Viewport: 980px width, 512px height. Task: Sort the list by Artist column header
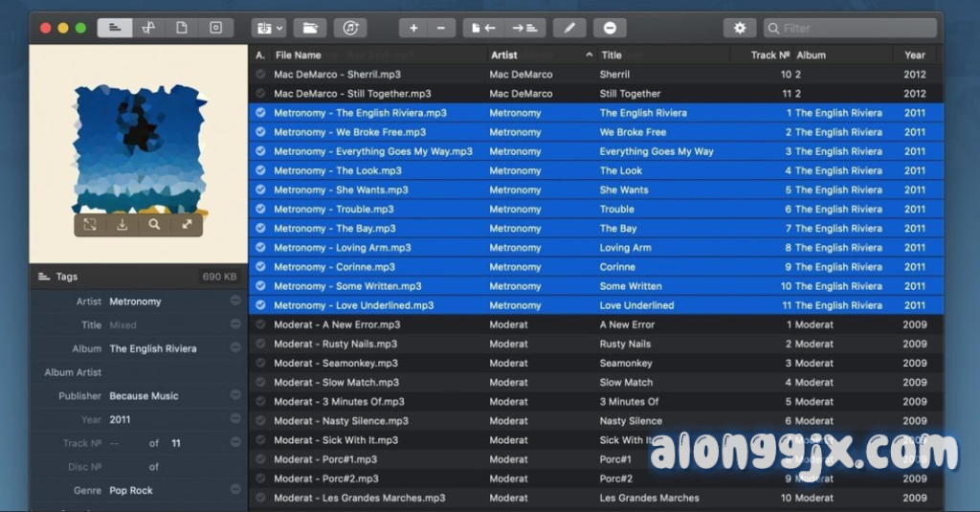(504, 55)
